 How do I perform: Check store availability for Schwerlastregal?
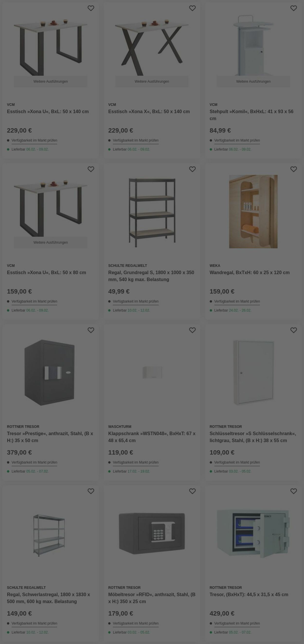(x=34, y=624)
